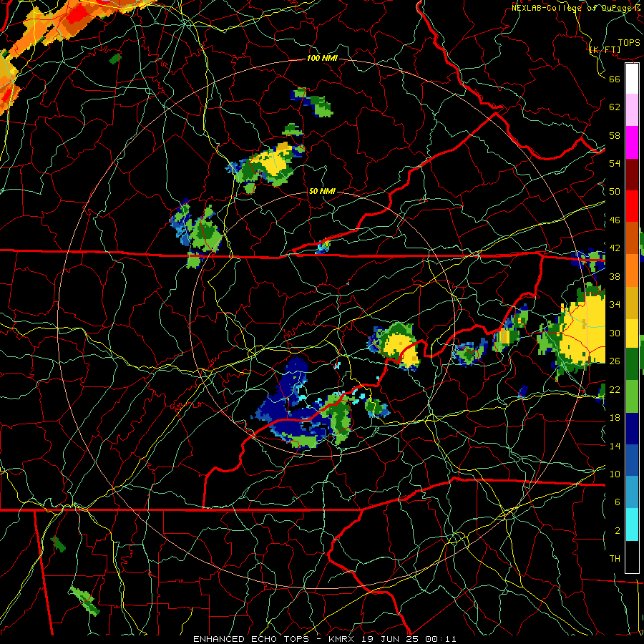Pick the light green legend swatch near 22
Image resolution: width=644 pixels, height=644 pixels.
click(x=632, y=396)
